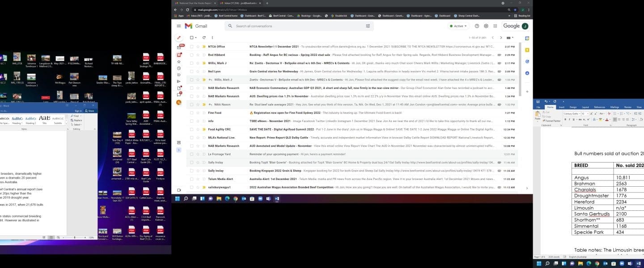Toggle importance marker on Telum Media Alert
This screenshot has height=268, width=644.
click(x=204, y=179)
